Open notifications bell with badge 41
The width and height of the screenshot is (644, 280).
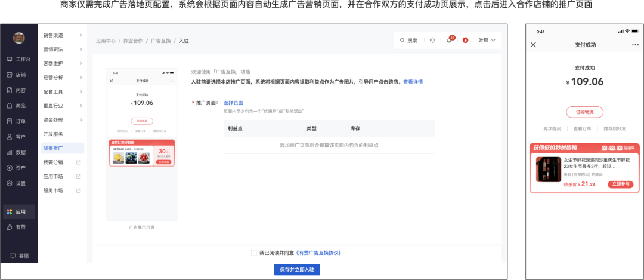click(x=450, y=40)
